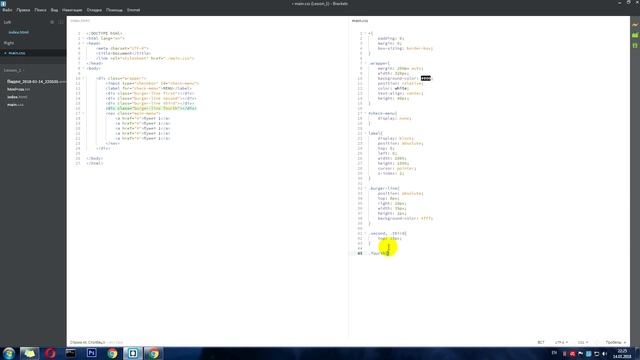640x360 pixels.
Task: Open the second Chrome taskbar icon
Action: [154, 353]
